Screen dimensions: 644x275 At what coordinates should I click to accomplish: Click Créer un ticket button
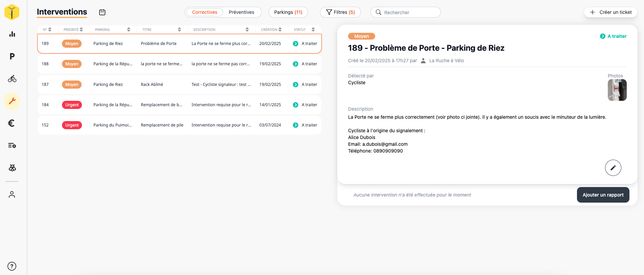[611, 12]
